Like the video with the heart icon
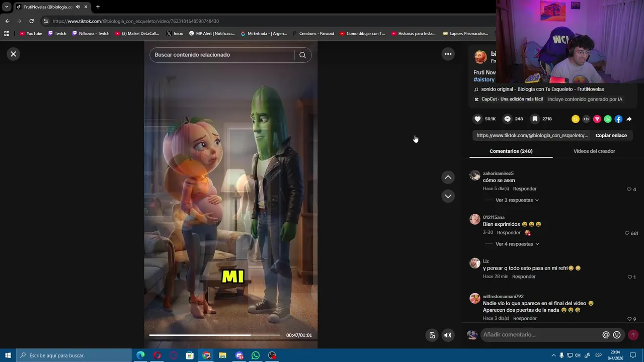The height and width of the screenshot is (362, 644). [x=477, y=119]
